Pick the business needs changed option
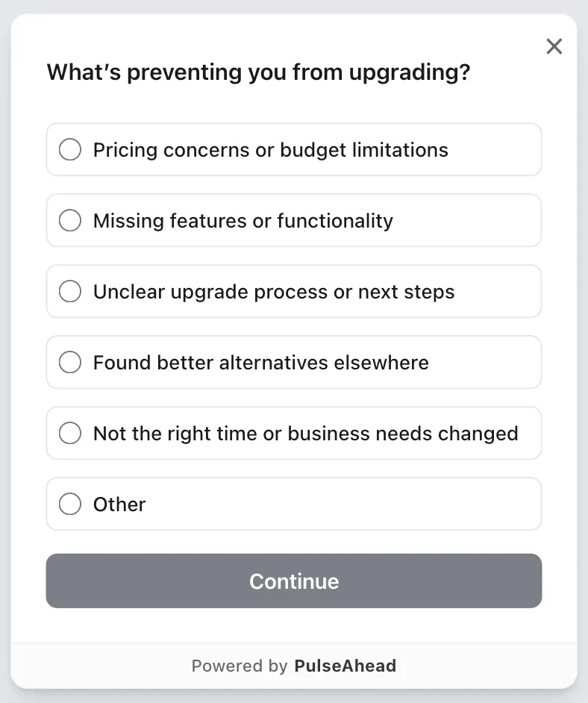The width and height of the screenshot is (588, 703). (x=294, y=433)
